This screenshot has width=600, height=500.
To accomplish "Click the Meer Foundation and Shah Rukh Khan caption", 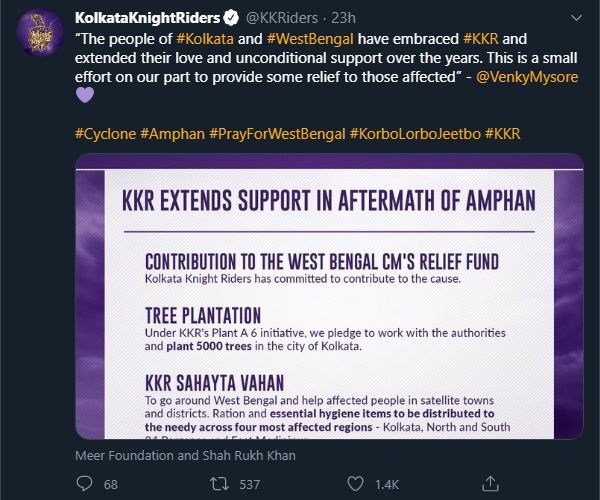I will 185,456.
